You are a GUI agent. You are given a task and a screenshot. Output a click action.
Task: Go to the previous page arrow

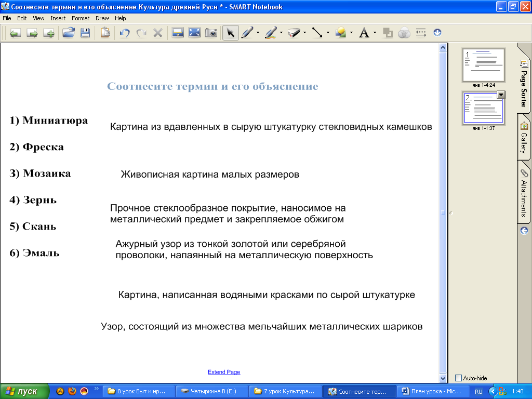tap(15, 33)
